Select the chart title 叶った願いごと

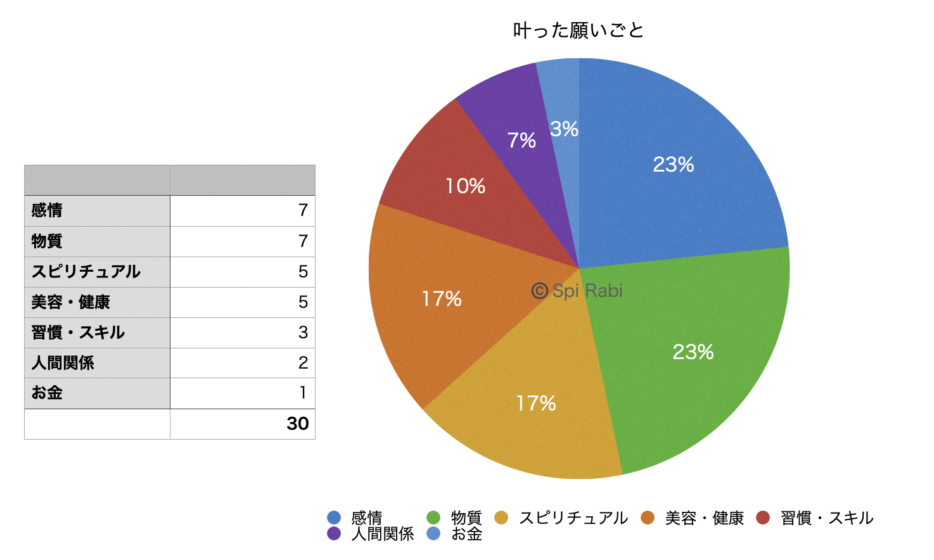pos(579,30)
